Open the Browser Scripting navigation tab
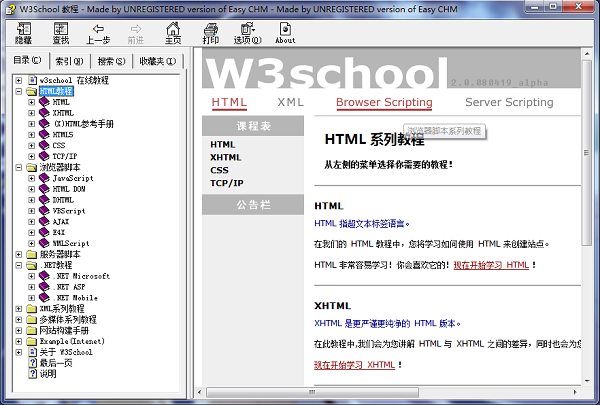 pos(384,102)
